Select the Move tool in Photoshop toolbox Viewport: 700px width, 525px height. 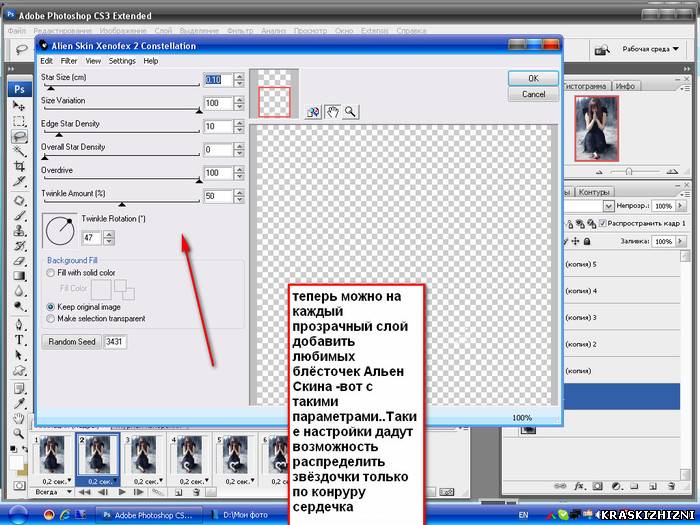click(19, 106)
